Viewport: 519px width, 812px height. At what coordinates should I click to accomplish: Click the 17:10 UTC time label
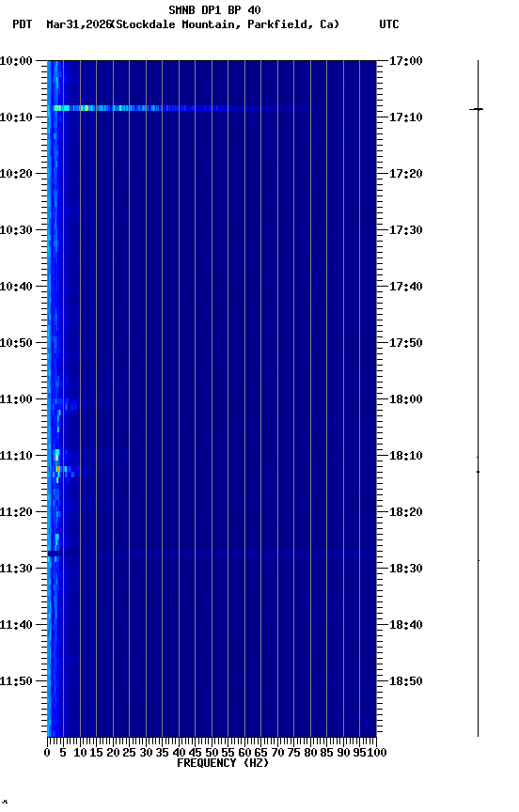(406, 117)
